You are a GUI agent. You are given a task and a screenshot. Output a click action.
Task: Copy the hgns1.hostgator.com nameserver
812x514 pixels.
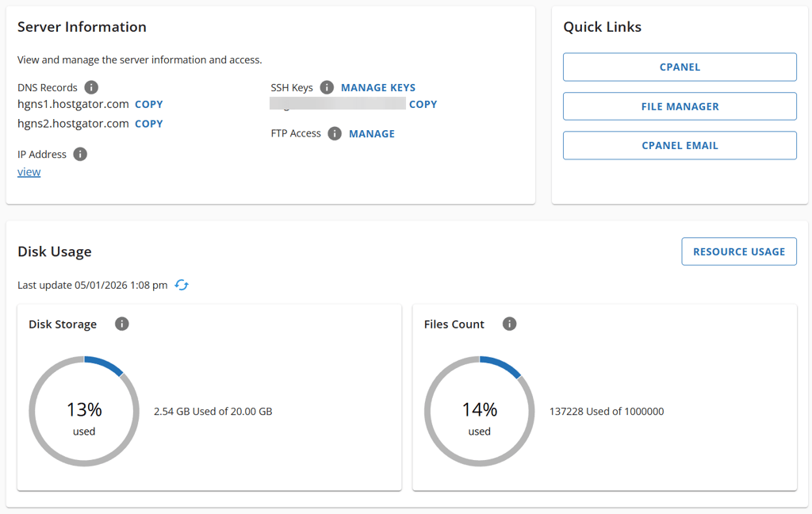click(149, 104)
